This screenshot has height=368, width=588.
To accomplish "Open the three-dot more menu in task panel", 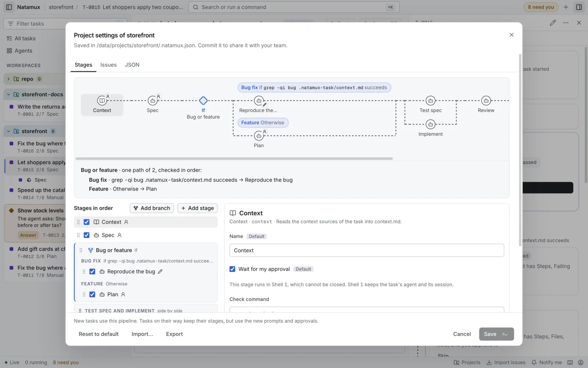I will (x=566, y=23).
